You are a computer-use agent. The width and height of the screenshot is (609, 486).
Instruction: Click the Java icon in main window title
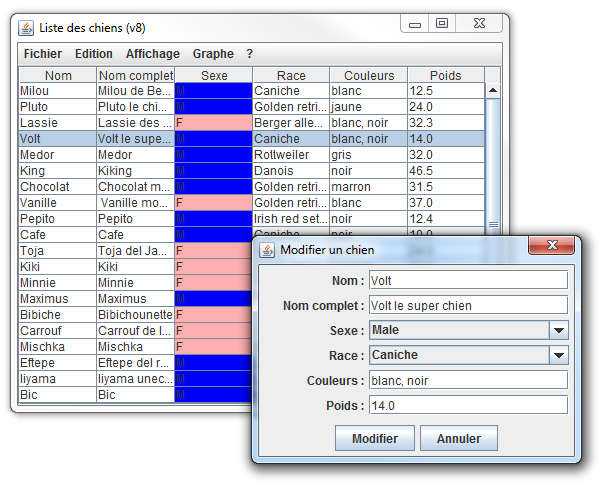(26, 28)
